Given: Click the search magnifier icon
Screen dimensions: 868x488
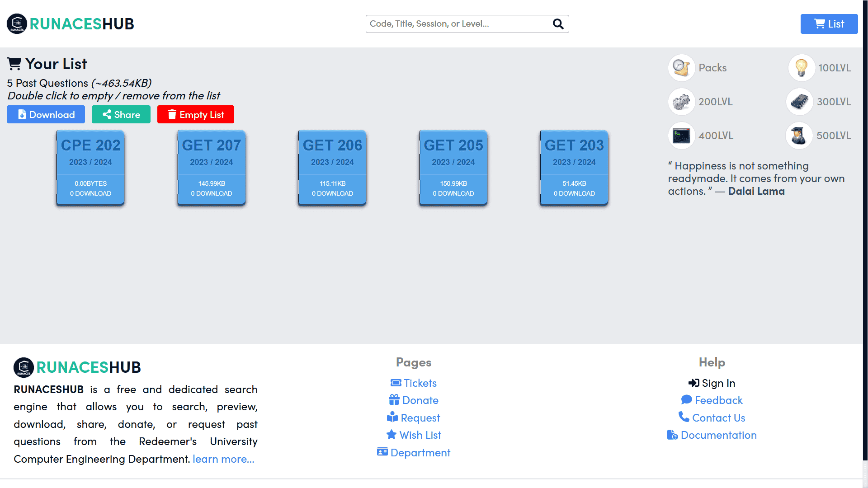Looking at the screenshot, I should click(558, 24).
